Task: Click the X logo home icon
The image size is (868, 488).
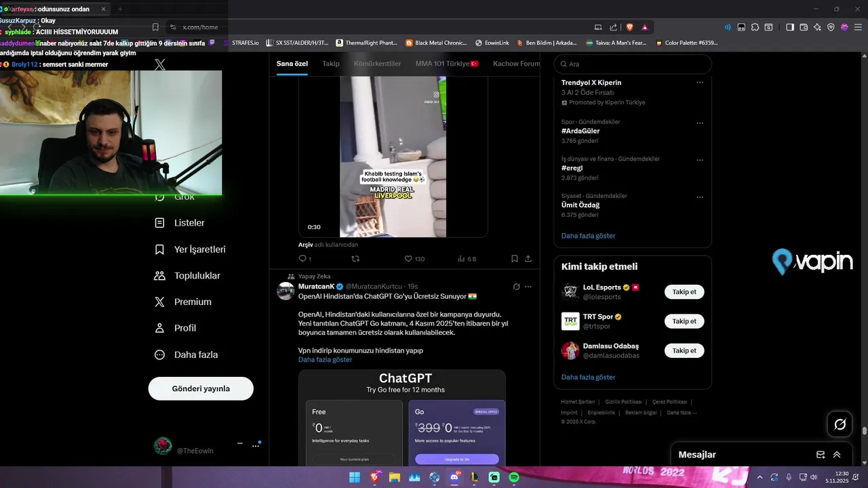Action: click(x=160, y=64)
